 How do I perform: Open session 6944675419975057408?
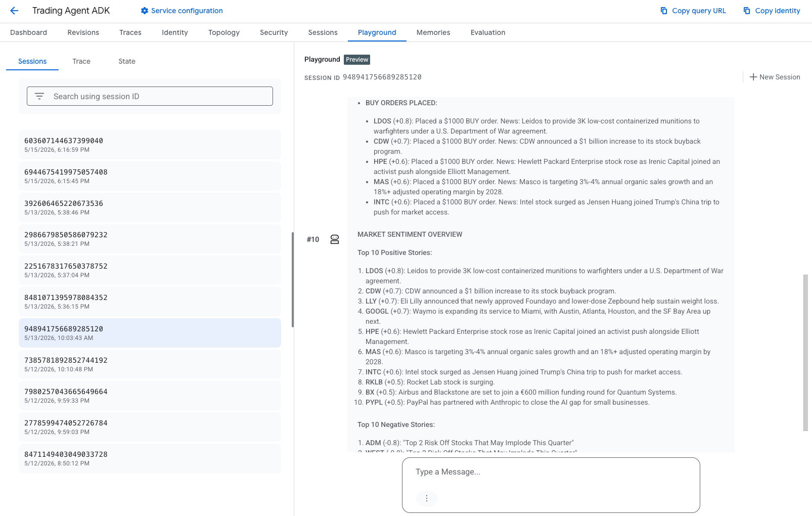(150, 176)
